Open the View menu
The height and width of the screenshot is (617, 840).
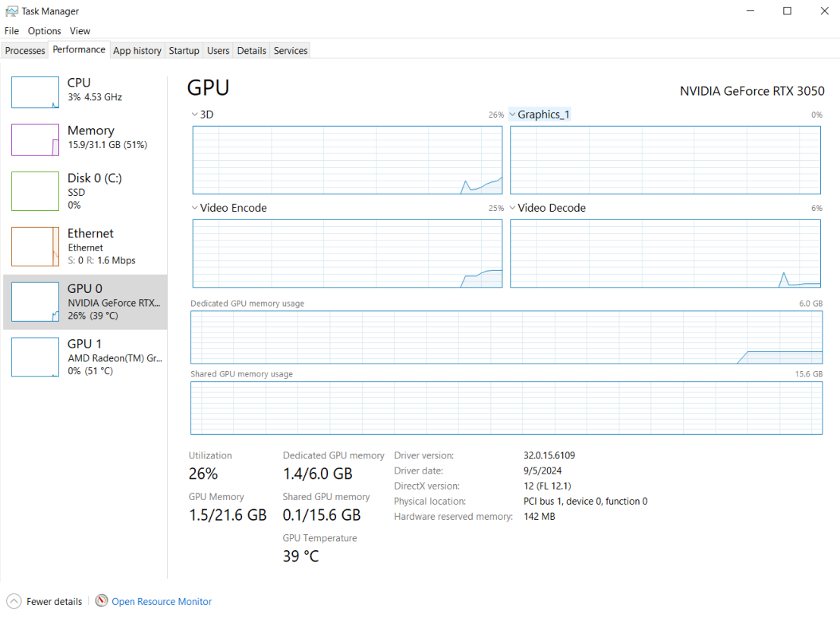click(x=80, y=31)
